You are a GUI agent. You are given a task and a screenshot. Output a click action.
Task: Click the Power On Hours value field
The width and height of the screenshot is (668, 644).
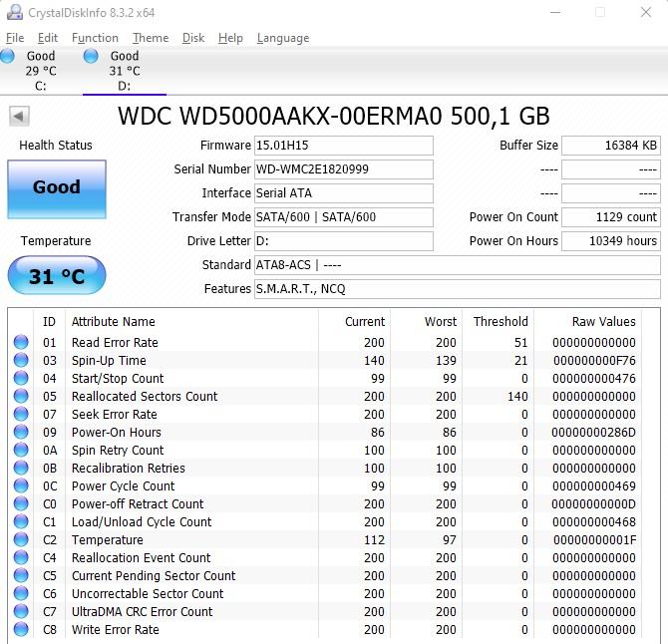point(610,241)
